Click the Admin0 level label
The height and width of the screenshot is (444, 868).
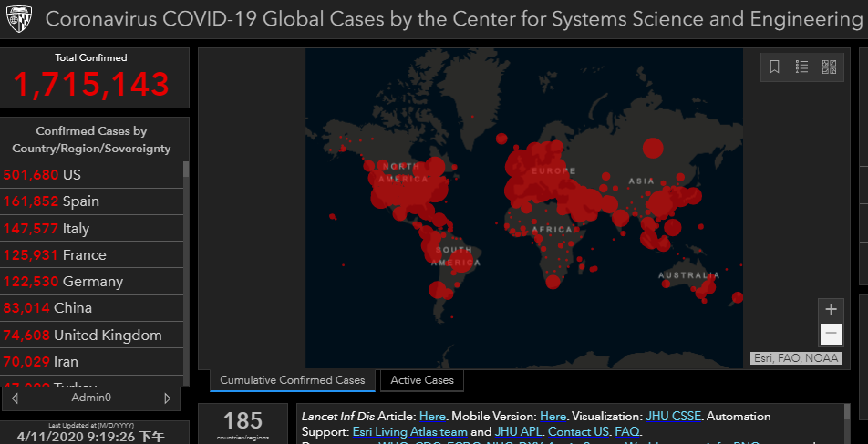pos(91,397)
